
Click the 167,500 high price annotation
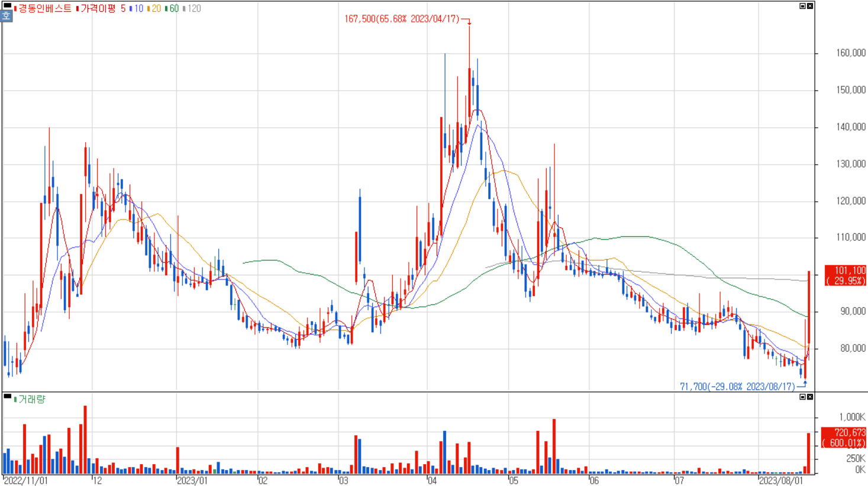(x=402, y=19)
